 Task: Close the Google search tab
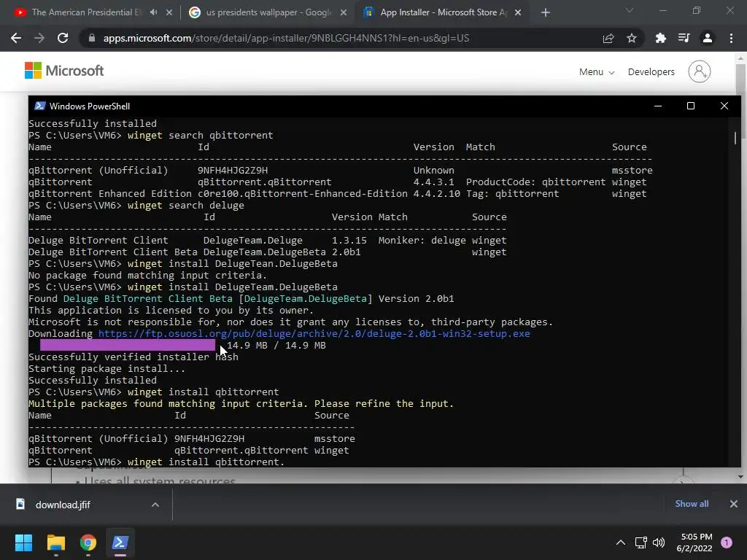tap(344, 12)
